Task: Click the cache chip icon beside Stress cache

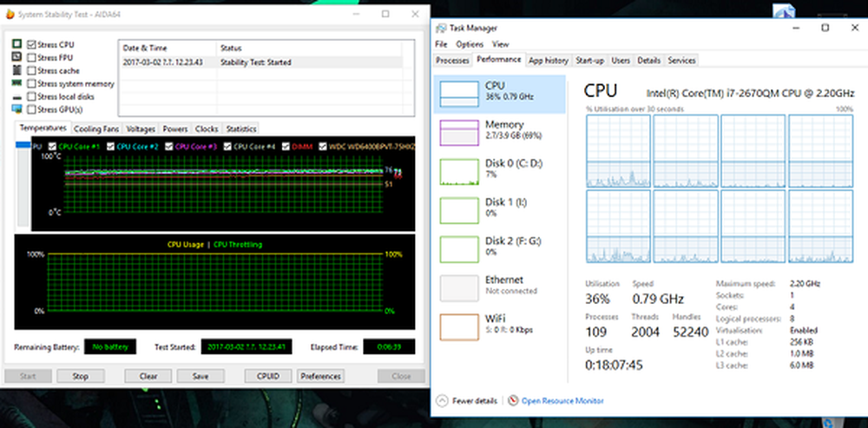Action: click(x=16, y=70)
